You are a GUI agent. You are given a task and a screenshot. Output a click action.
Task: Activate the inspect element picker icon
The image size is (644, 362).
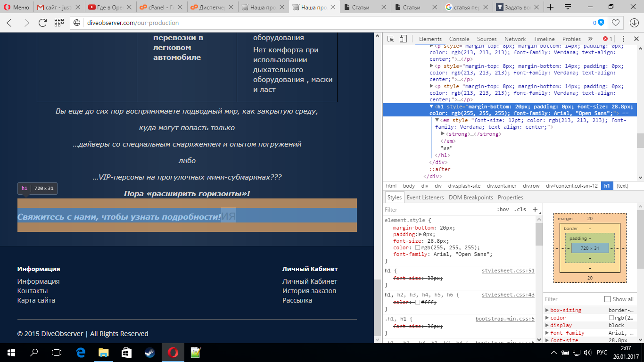(391, 39)
